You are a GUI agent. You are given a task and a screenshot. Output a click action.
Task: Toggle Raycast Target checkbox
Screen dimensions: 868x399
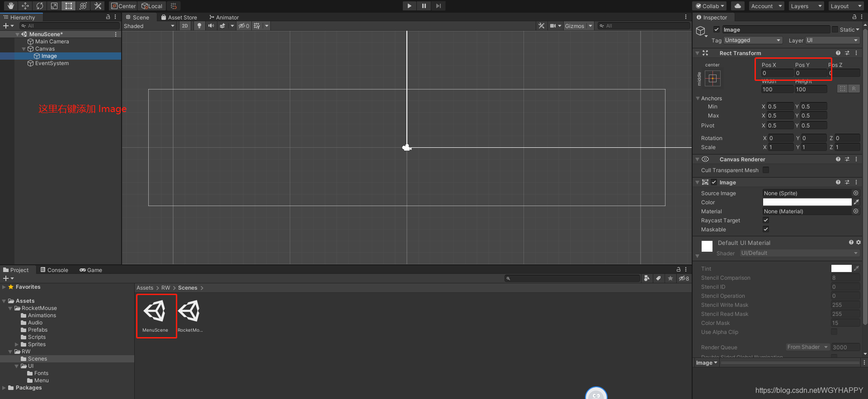click(x=766, y=220)
